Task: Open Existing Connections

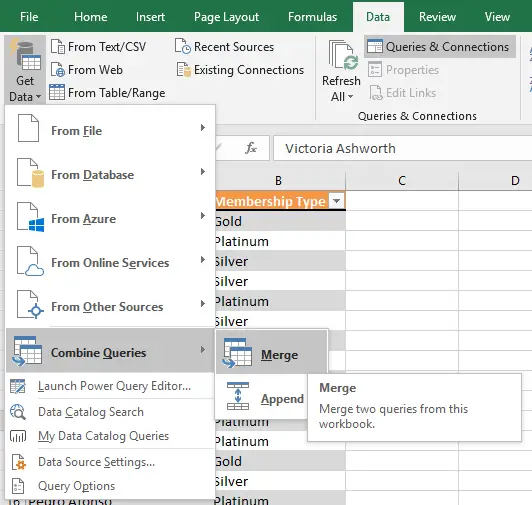Action: [249, 70]
